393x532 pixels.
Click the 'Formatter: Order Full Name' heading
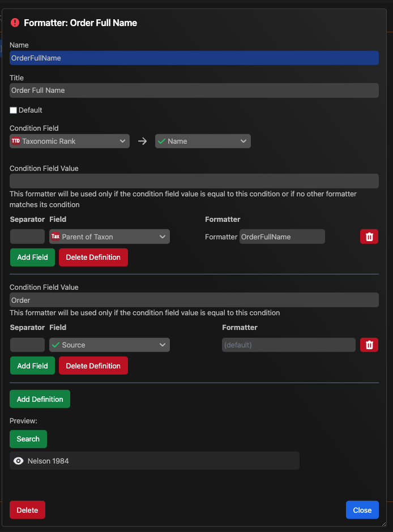(x=80, y=23)
